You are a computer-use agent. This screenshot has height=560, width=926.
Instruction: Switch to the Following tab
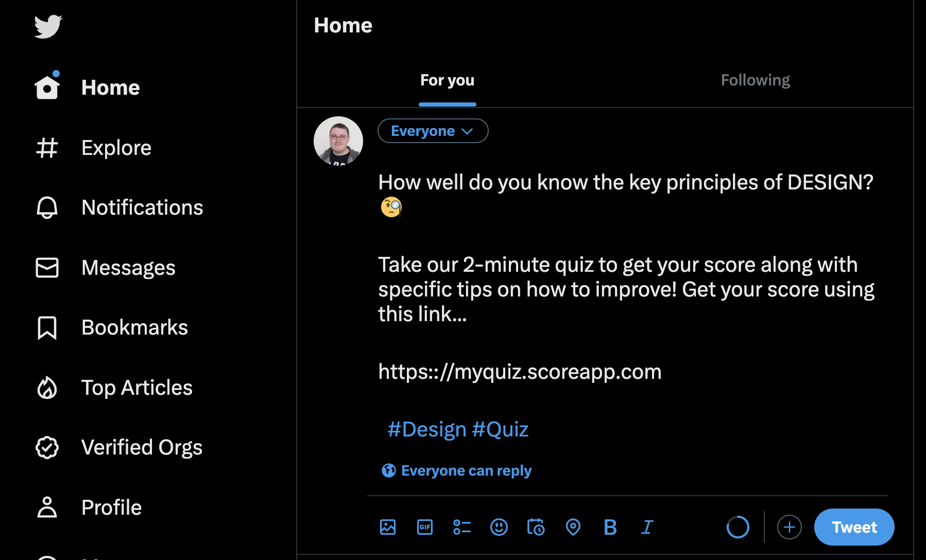click(755, 80)
